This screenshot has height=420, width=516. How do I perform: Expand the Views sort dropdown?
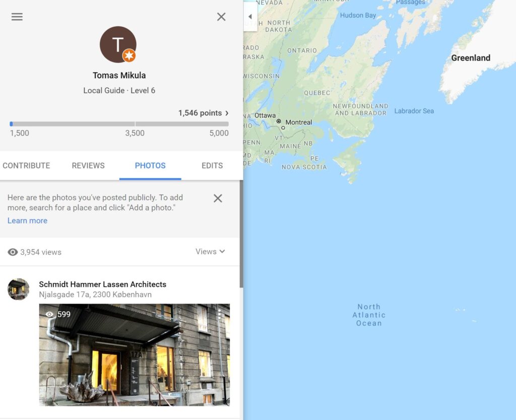210,252
